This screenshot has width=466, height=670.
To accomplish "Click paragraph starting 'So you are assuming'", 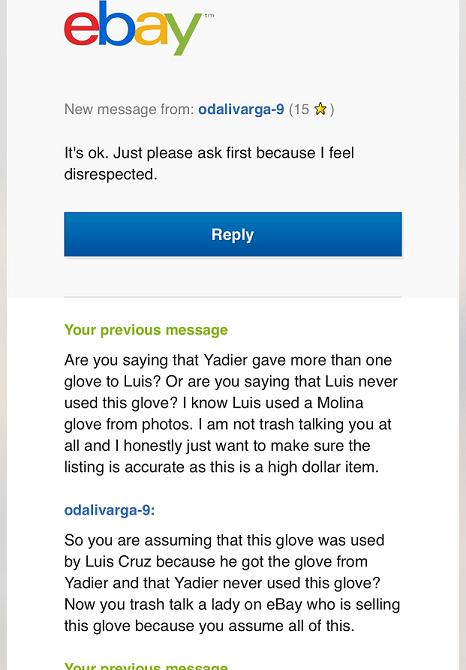I will tap(232, 583).
